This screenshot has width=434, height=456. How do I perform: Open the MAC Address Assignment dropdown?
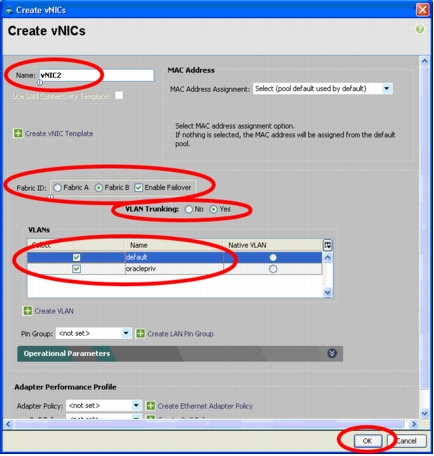tap(387, 89)
